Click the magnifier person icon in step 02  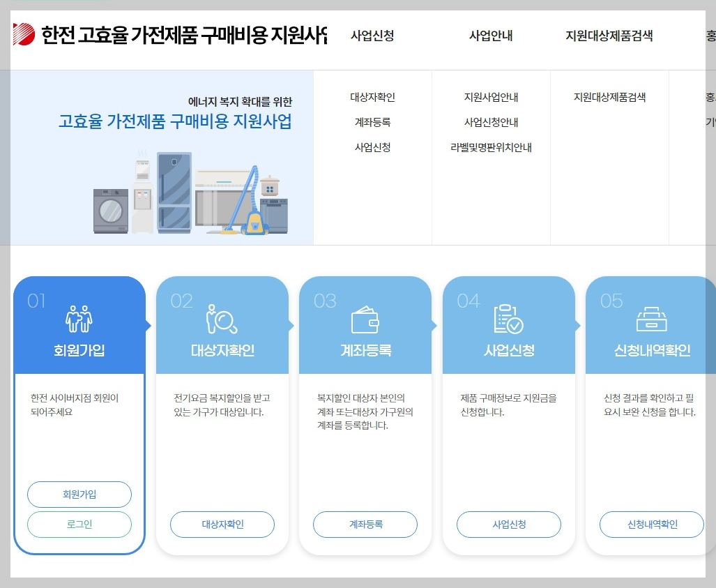pyautogui.click(x=222, y=319)
